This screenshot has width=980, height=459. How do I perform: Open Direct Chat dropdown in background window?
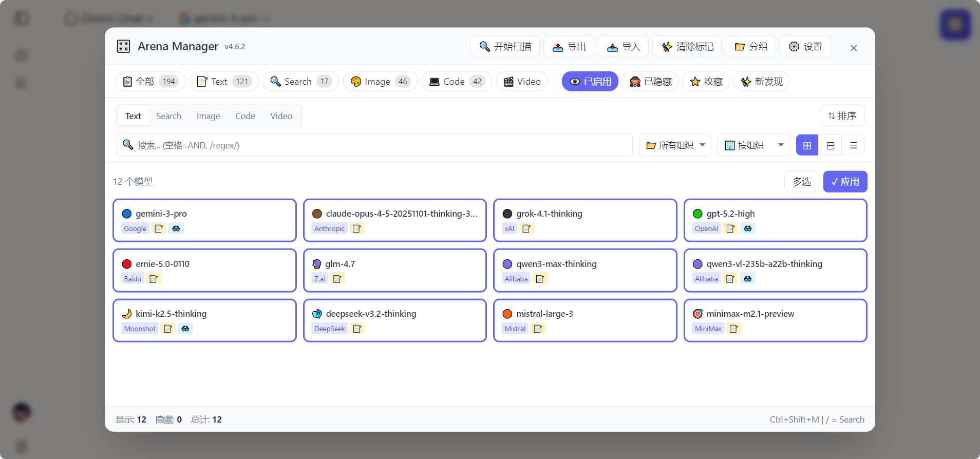109,19
